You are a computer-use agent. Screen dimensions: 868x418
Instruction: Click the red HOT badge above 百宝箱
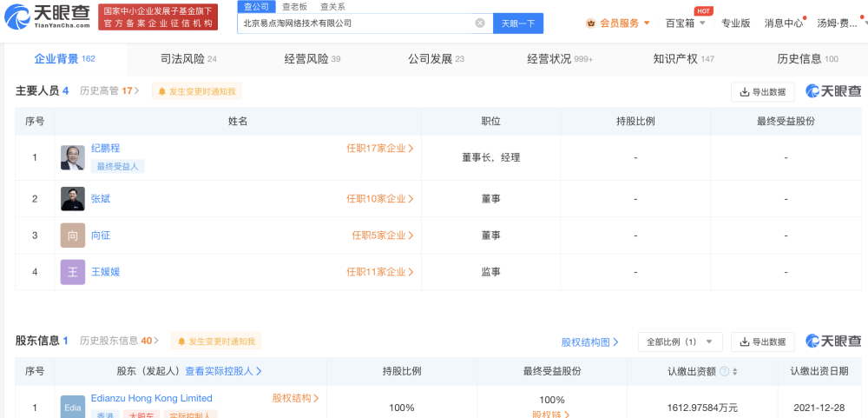click(x=703, y=11)
